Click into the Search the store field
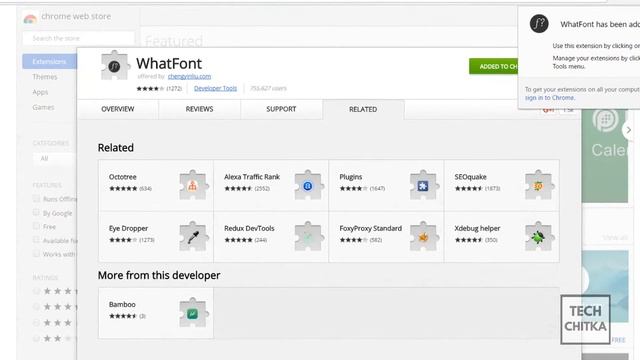 (x=78, y=38)
